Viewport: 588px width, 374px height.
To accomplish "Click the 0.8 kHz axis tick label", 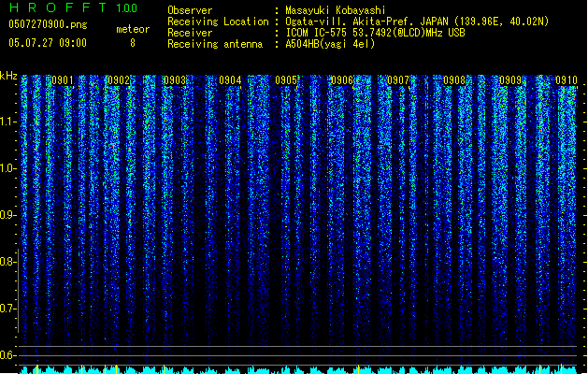I will [x=7, y=262].
